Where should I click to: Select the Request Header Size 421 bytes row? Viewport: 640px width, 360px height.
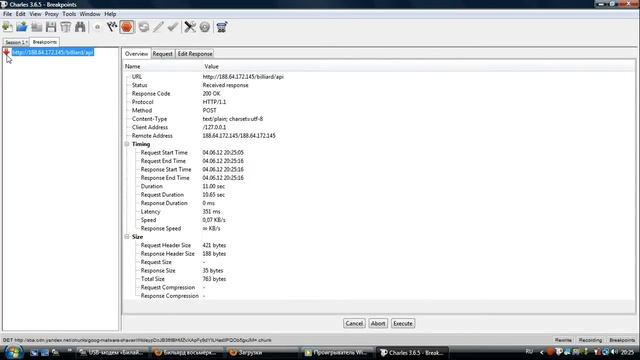378,245
